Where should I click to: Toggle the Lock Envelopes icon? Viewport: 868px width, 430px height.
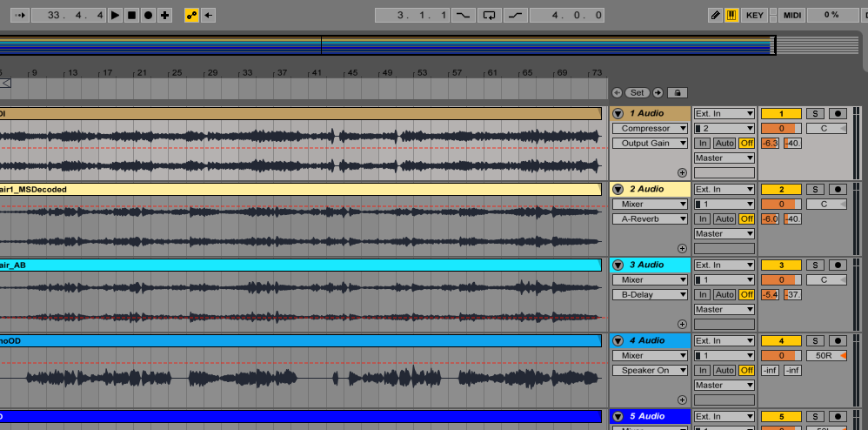pos(678,92)
